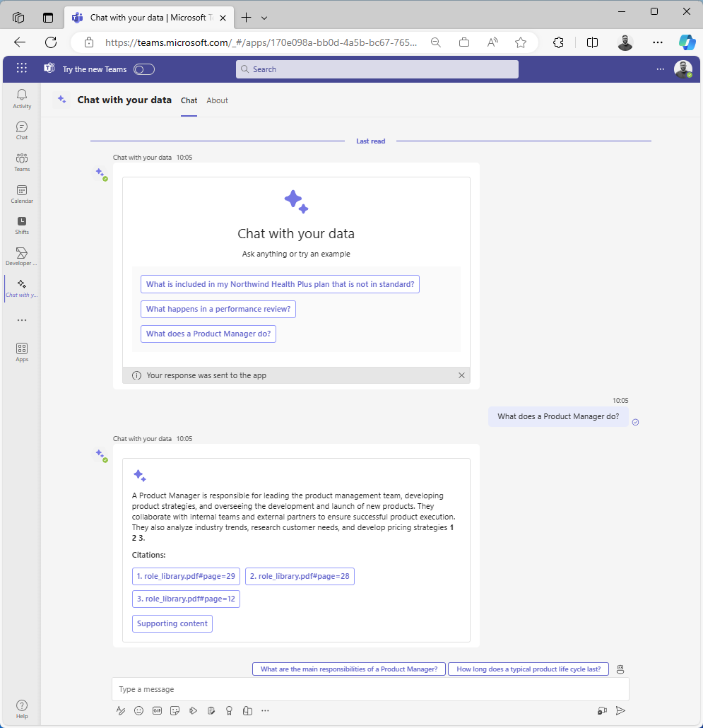The width and height of the screenshot is (703, 728).
Task: Open the sticker picker
Action: click(175, 710)
